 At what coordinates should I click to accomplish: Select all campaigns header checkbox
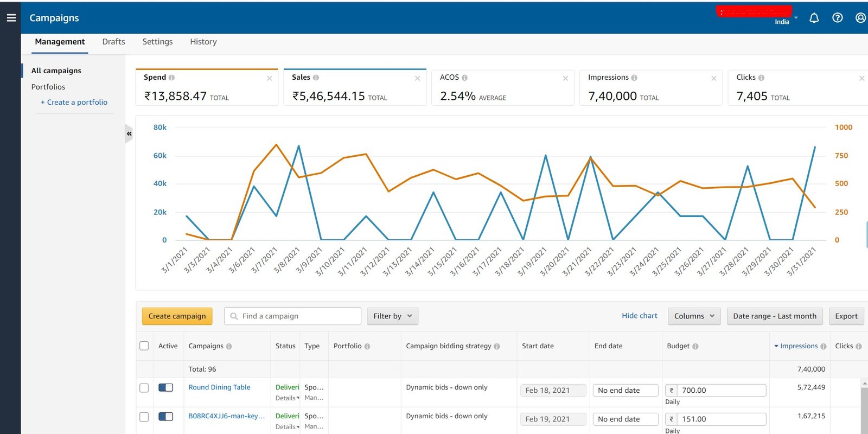click(x=144, y=346)
